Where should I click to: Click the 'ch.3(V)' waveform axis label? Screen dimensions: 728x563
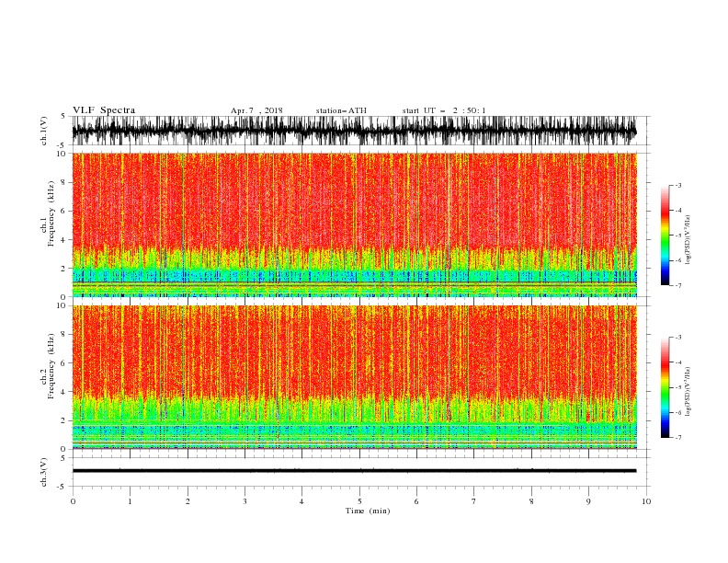pyautogui.click(x=44, y=472)
